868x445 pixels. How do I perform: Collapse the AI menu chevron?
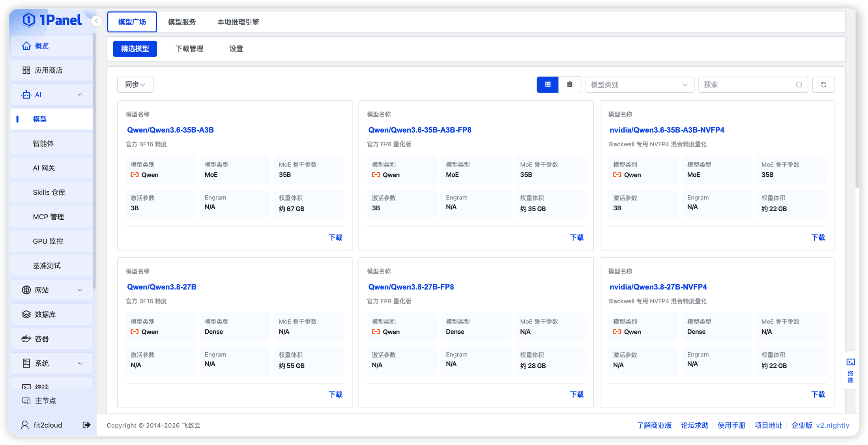coord(80,95)
